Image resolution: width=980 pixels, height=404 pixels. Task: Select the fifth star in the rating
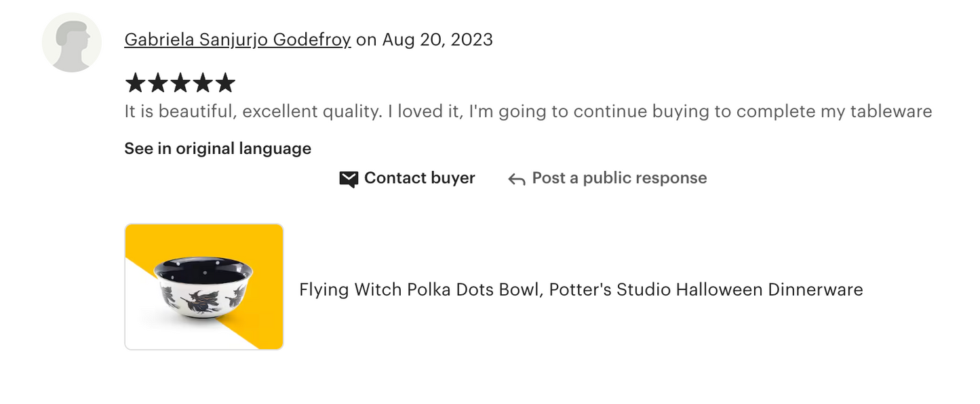225,83
